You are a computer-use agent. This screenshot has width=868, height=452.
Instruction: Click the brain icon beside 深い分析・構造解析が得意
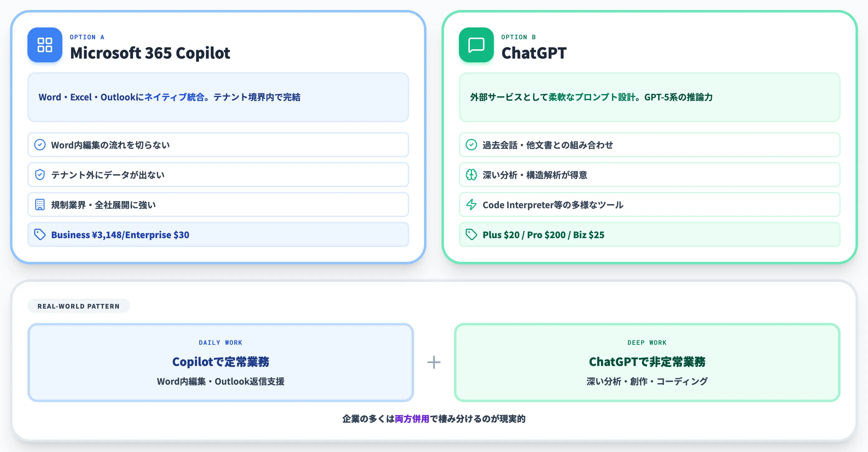coord(471,175)
